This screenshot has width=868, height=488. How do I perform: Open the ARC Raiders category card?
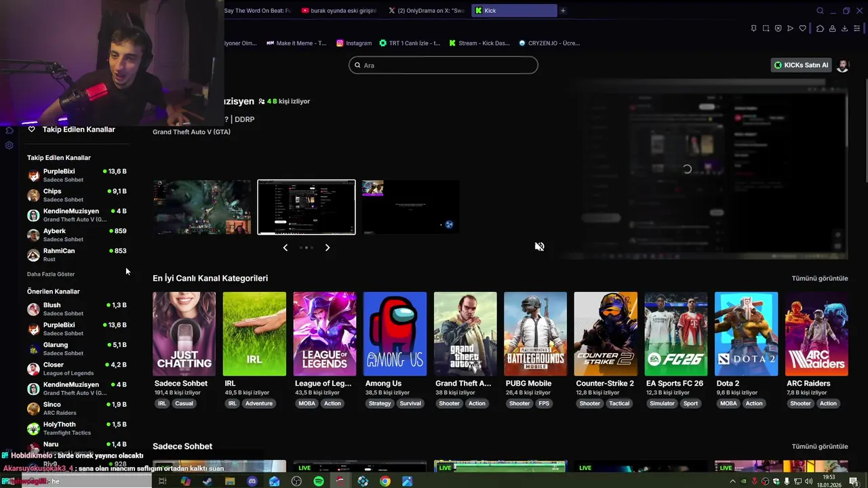point(816,334)
